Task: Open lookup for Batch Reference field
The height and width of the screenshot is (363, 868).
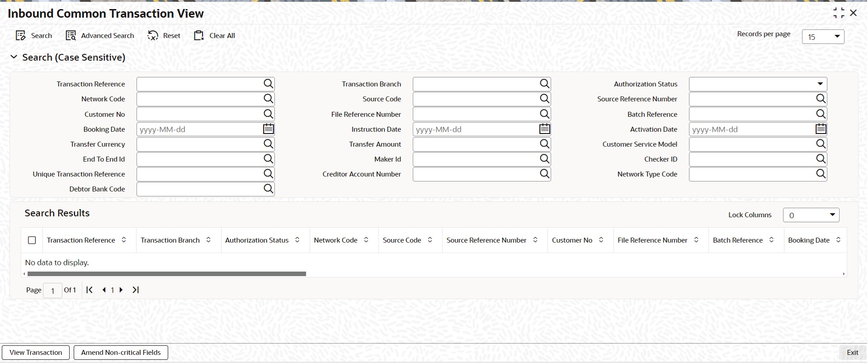Action: (x=821, y=114)
